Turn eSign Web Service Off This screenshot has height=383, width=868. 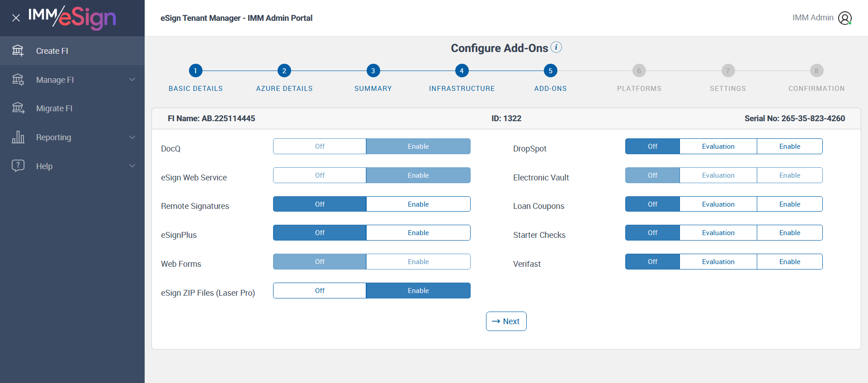[320, 175]
